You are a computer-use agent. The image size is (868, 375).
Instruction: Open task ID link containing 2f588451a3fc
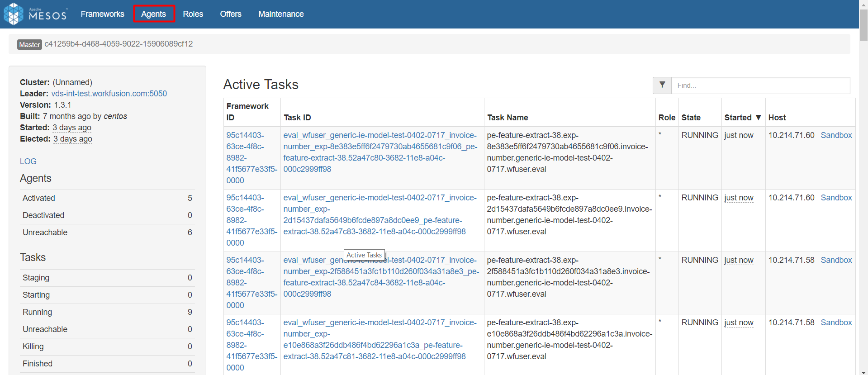[x=381, y=277]
